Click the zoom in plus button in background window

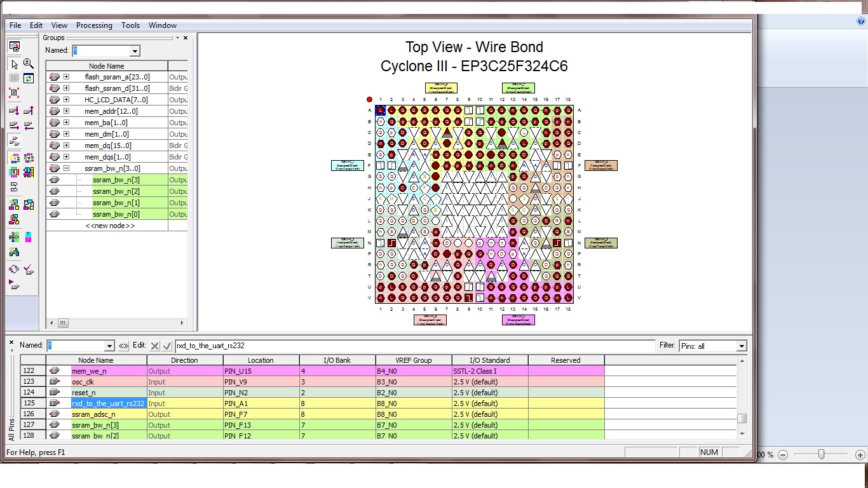[860, 455]
